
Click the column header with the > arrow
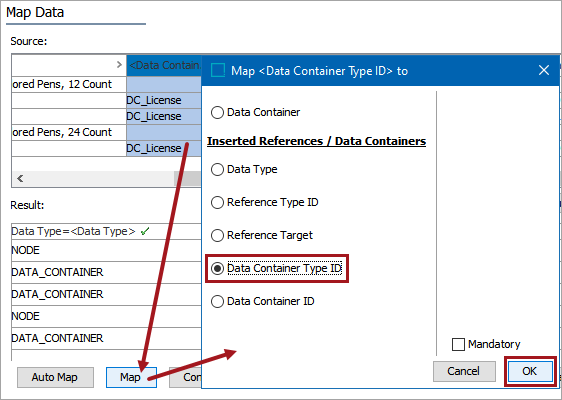69,65
